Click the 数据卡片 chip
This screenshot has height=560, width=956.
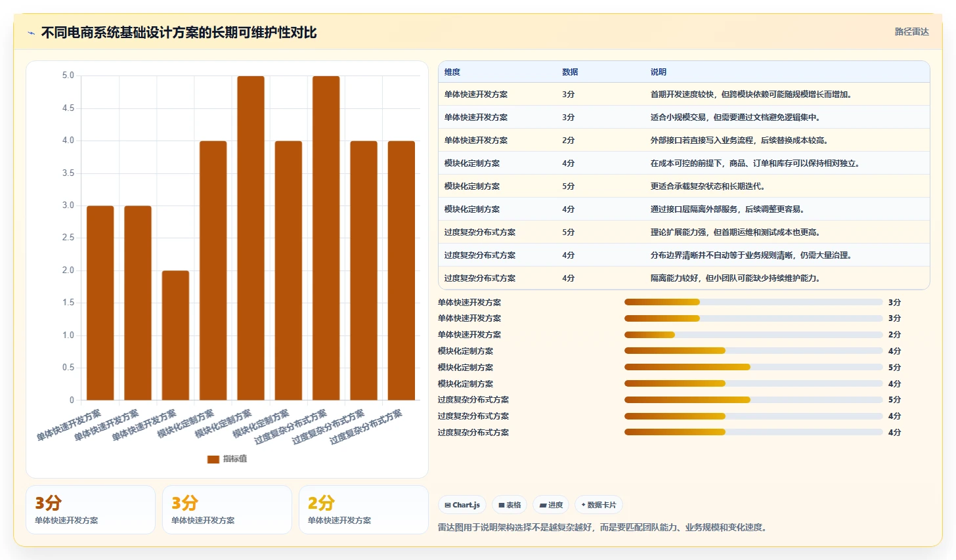599,505
